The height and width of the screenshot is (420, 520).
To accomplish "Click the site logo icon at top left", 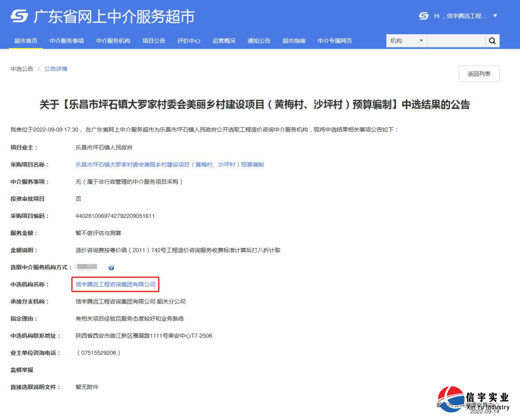I will pyautogui.click(x=18, y=16).
